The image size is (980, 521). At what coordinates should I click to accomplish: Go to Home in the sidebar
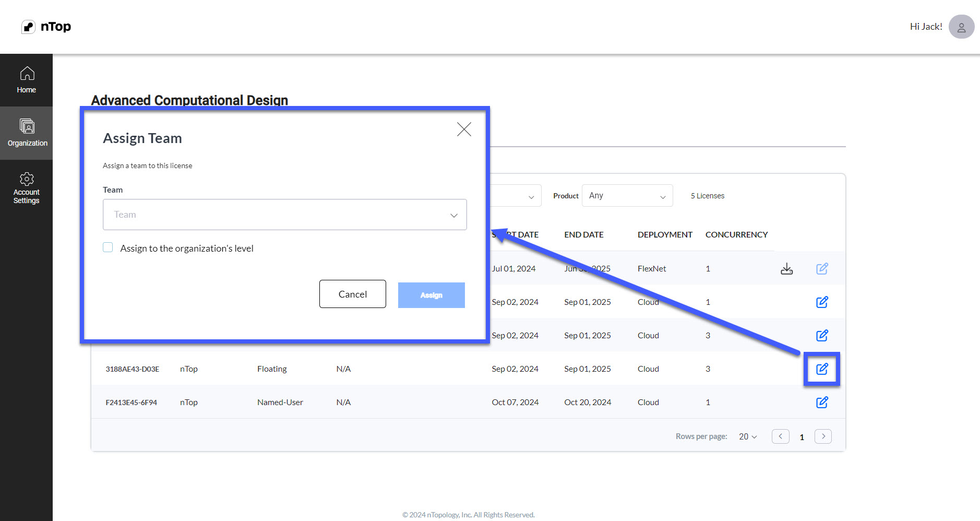pyautogui.click(x=26, y=80)
